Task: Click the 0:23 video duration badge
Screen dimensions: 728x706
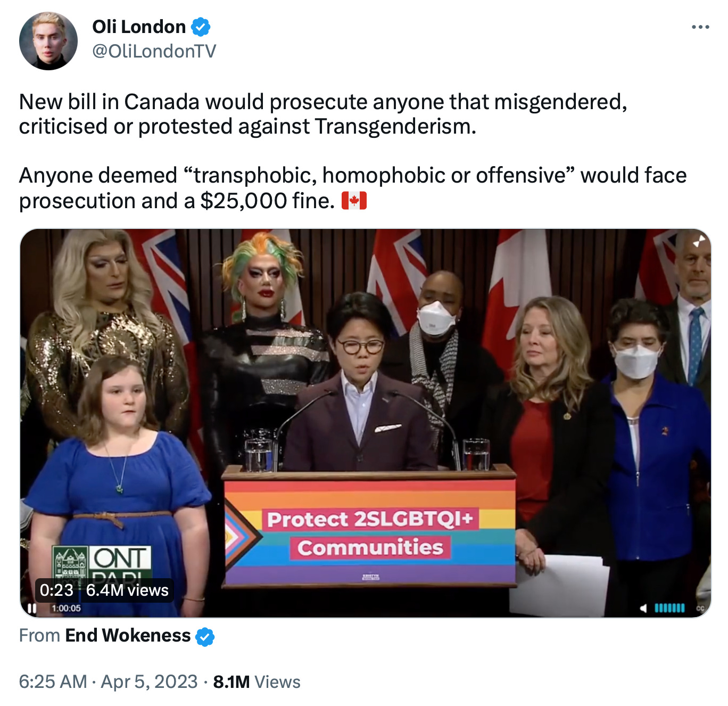Action: [x=56, y=590]
